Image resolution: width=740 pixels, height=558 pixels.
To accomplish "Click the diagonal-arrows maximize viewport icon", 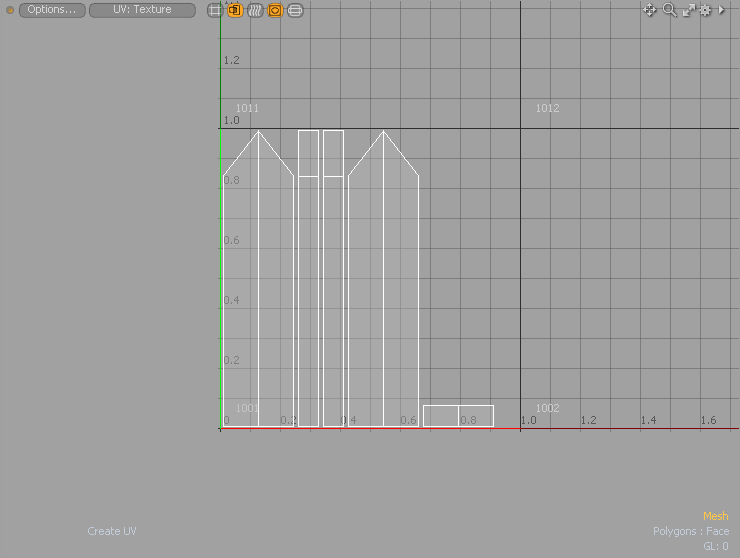I will [688, 10].
